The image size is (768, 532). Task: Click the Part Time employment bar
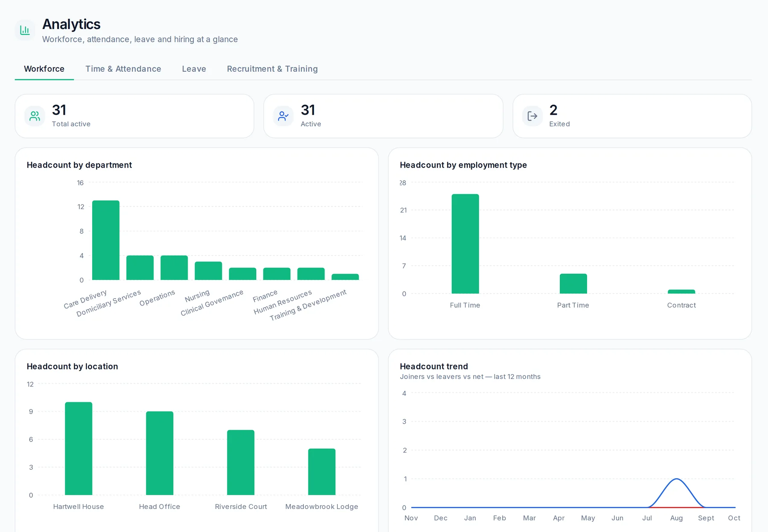click(x=573, y=284)
